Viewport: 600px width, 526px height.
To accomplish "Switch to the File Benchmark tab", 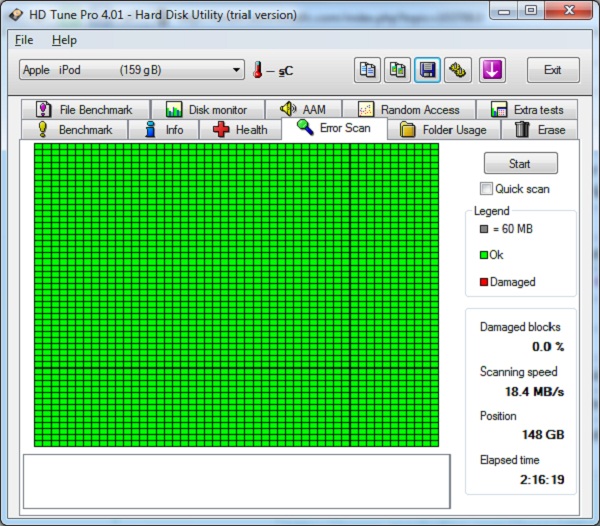I will point(85,110).
